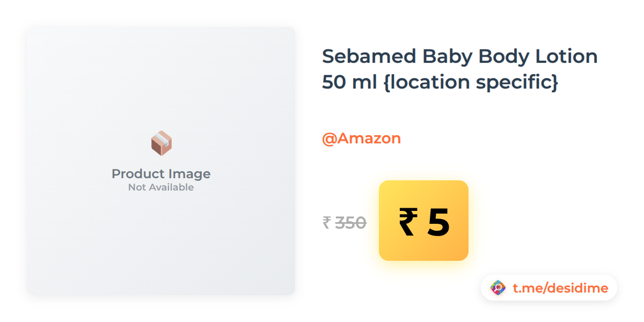This screenshot has width=644, height=322.
Task: Click the word "Body" in the title
Action: [501, 56]
